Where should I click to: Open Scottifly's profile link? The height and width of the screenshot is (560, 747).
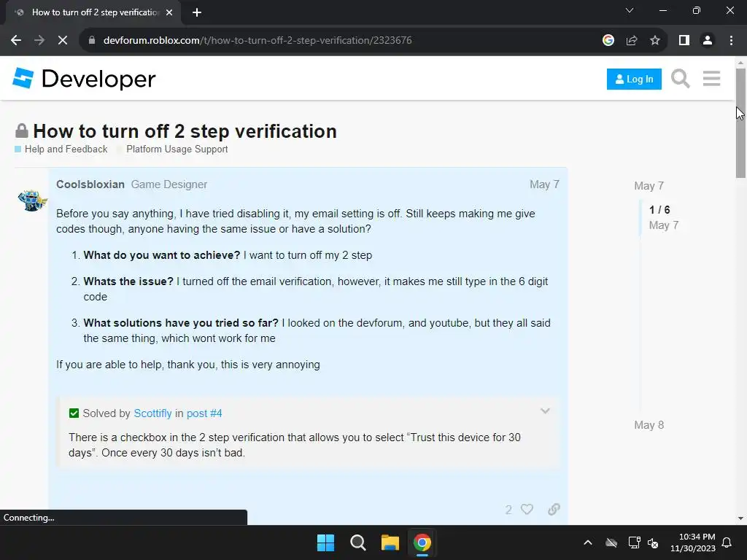(152, 413)
